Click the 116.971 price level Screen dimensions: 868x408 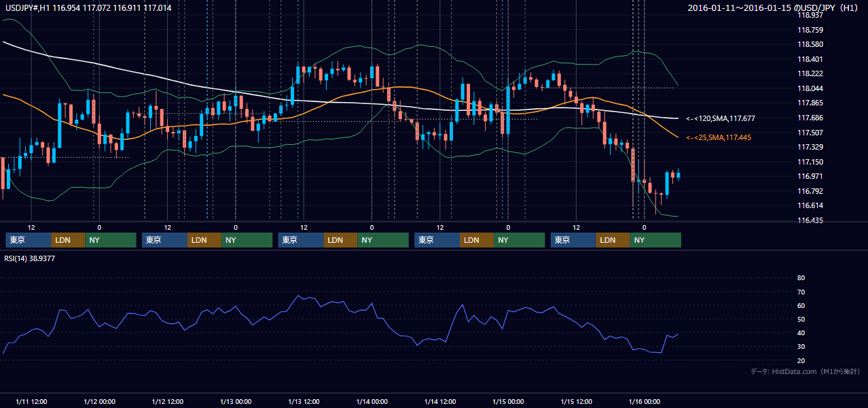810,176
